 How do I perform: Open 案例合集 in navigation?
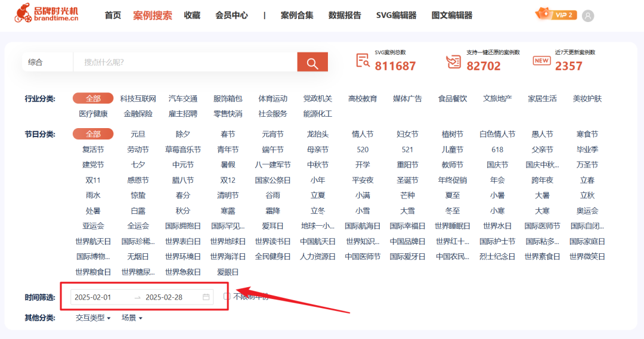point(297,15)
